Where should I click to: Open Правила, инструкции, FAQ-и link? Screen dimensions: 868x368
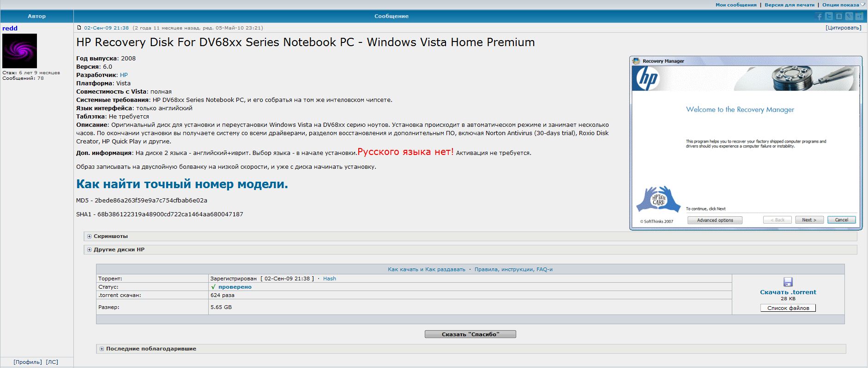tap(513, 269)
